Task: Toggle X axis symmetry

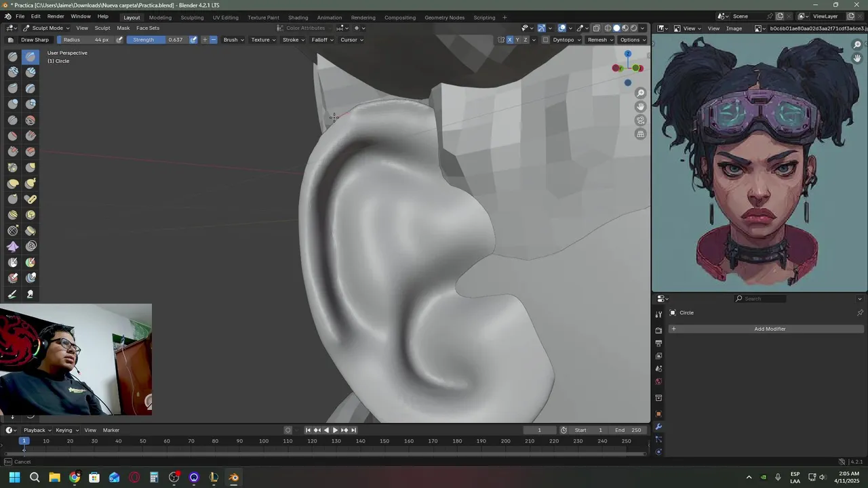Action: pos(509,40)
